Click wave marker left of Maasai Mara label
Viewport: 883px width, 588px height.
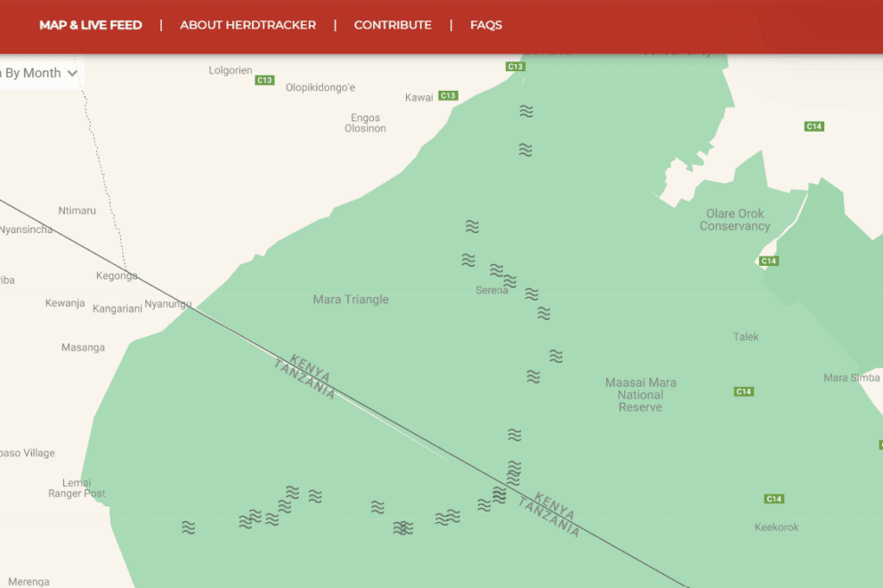[533, 376]
